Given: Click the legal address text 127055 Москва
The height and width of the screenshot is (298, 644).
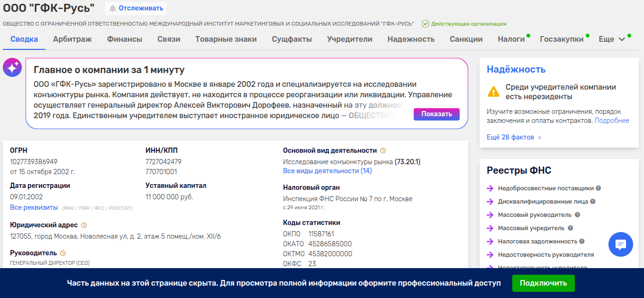Looking at the screenshot, I should coord(115,236).
